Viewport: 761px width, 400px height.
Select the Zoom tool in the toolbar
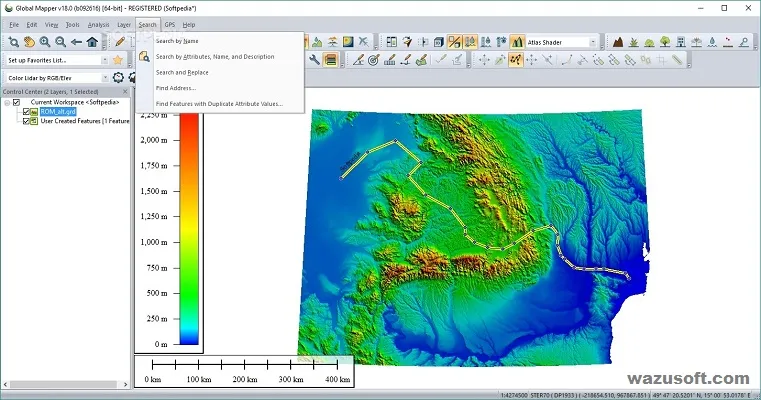[x=14, y=42]
